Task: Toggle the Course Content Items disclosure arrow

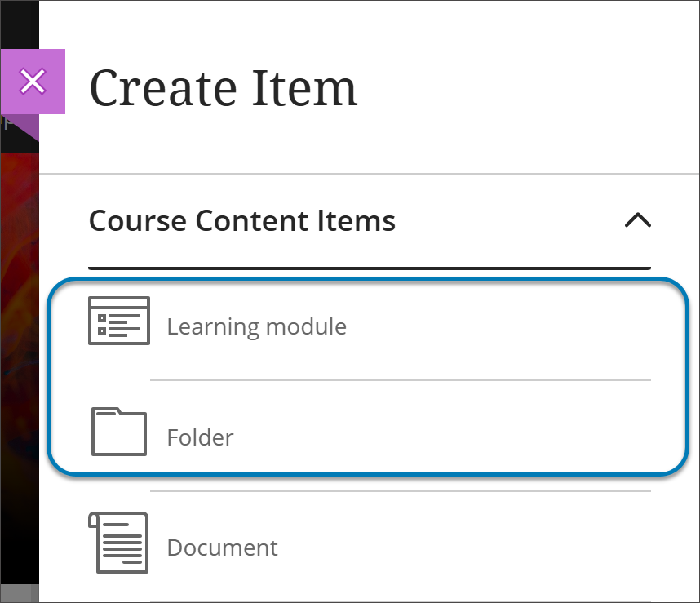Action: point(640,220)
